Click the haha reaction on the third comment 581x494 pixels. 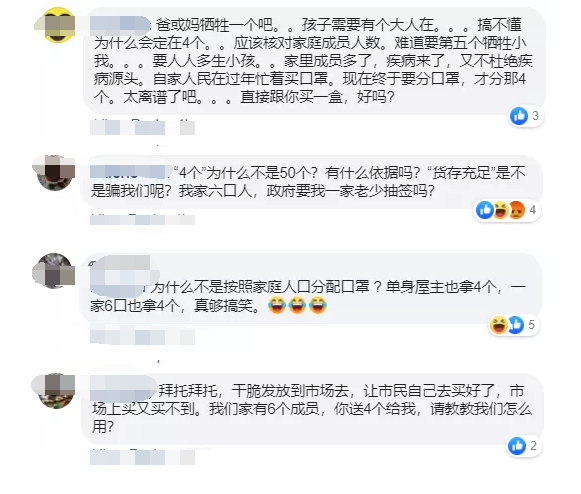tap(498, 325)
